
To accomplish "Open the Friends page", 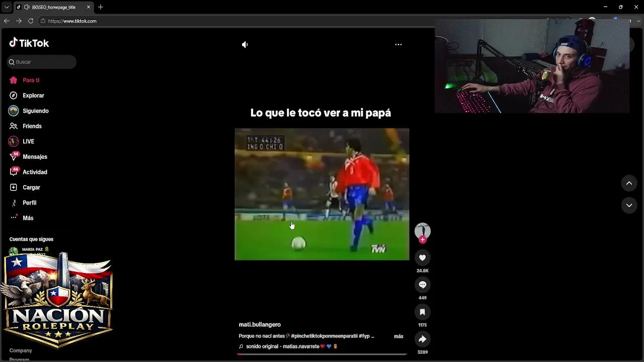I will tap(32, 126).
